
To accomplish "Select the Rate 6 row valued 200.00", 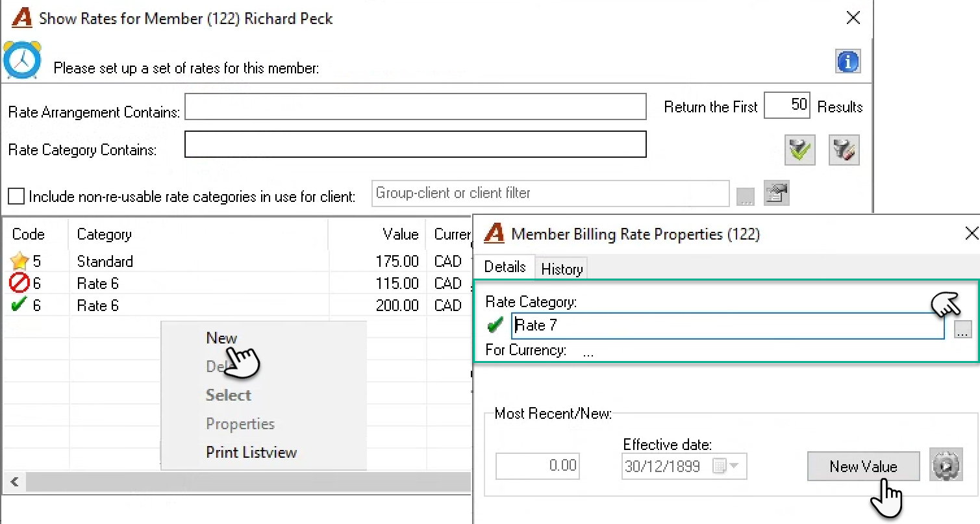I will [238, 305].
